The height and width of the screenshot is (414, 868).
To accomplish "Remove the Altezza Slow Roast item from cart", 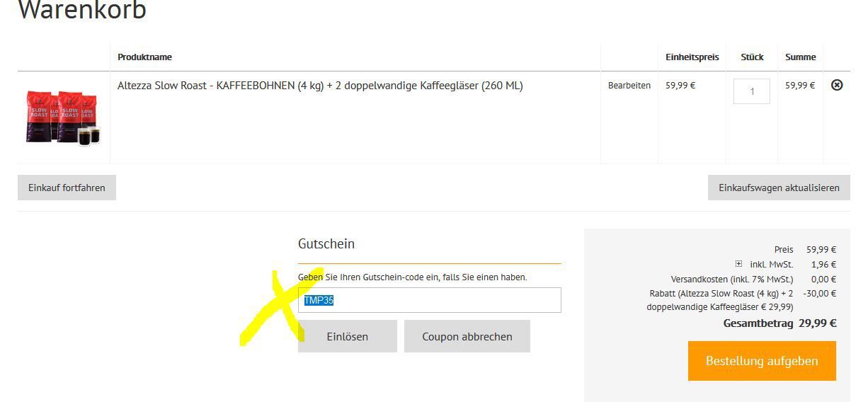I will (x=837, y=85).
